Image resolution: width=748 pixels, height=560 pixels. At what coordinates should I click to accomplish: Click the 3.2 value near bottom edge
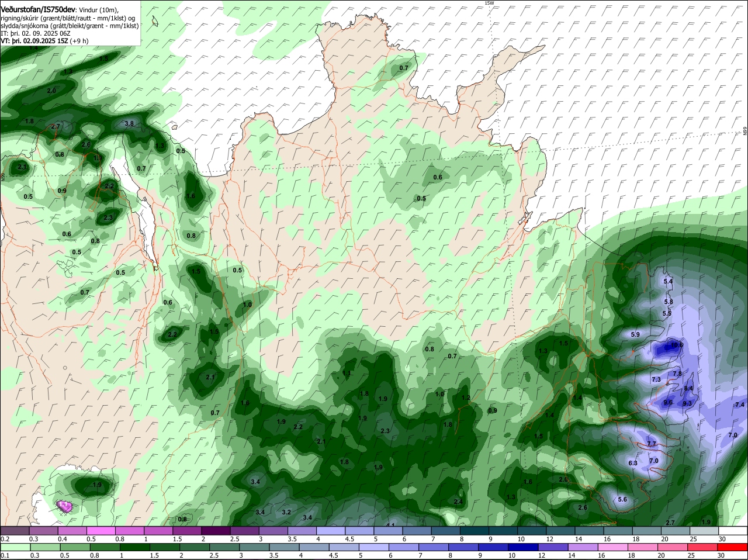(286, 512)
